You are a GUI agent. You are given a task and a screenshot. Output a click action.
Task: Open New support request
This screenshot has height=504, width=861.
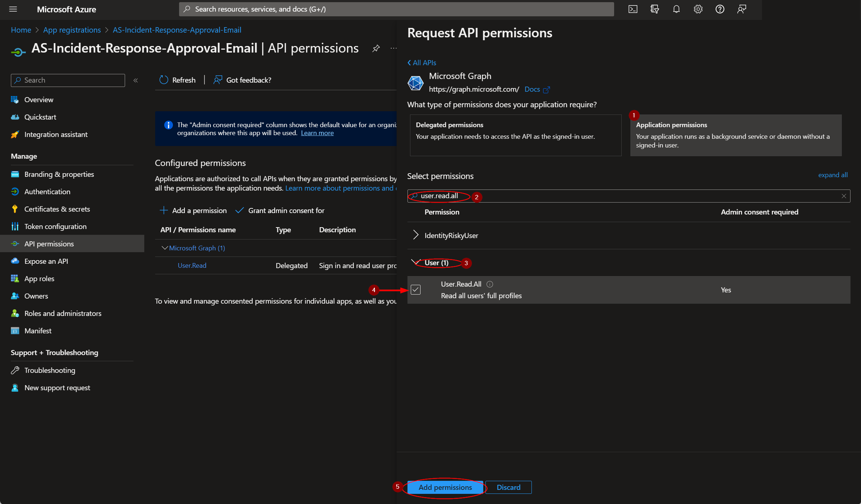click(x=57, y=388)
